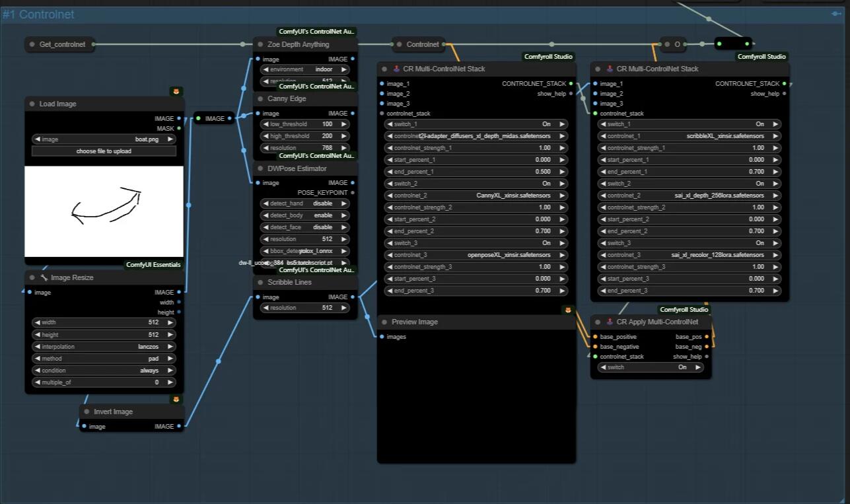Increase the low_threshold value in Canny Edge
This screenshot has height=504, width=850.
(343, 124)
